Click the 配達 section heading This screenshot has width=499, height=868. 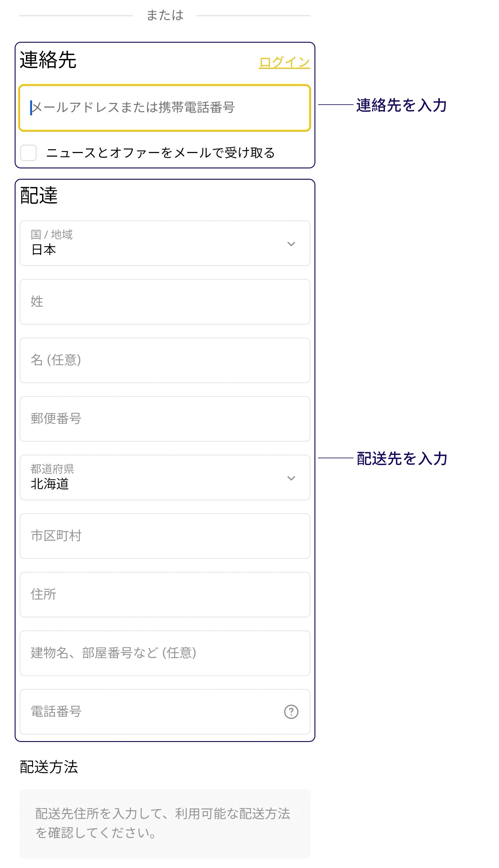(x=39, y=196)
